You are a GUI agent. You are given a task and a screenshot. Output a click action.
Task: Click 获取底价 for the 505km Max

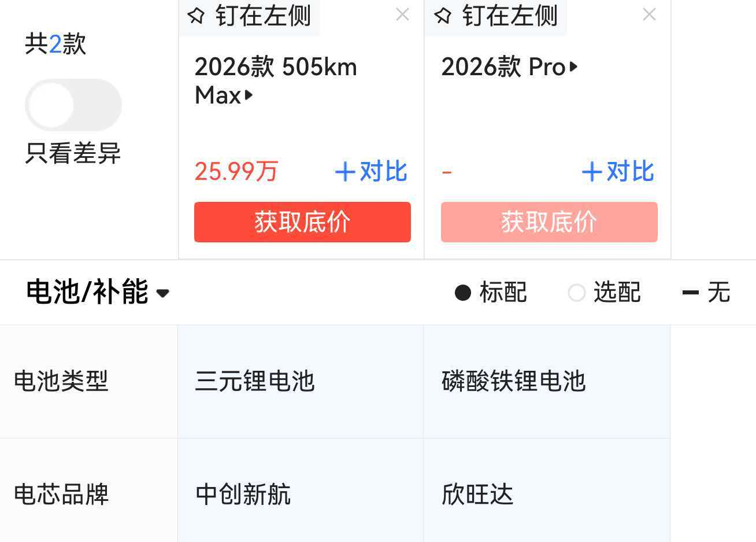[302, 222]
